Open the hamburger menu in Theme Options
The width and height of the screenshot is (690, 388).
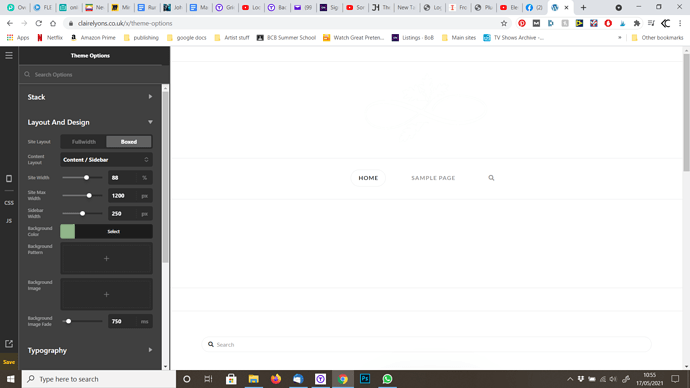tap(9, 55)
